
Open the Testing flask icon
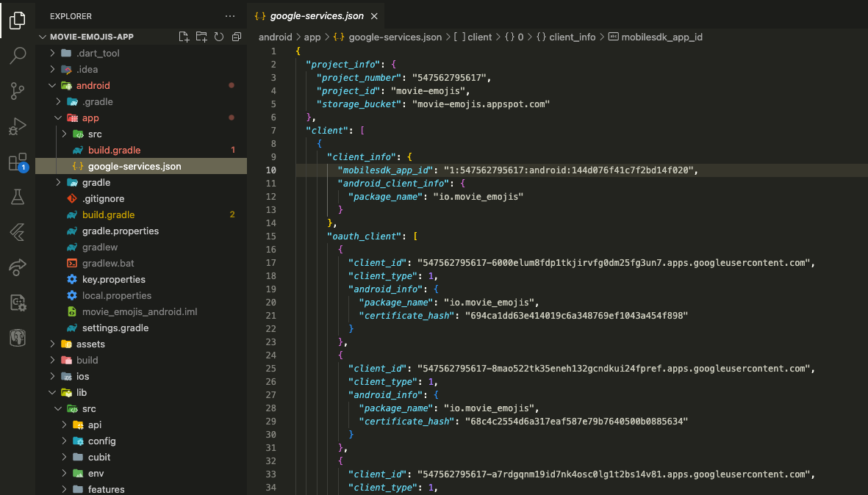[17, 197]
